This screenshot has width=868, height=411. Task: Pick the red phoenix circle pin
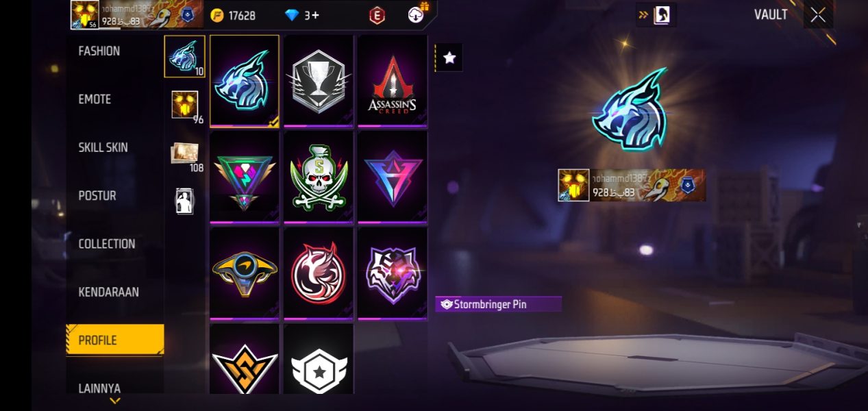(319, 273)
